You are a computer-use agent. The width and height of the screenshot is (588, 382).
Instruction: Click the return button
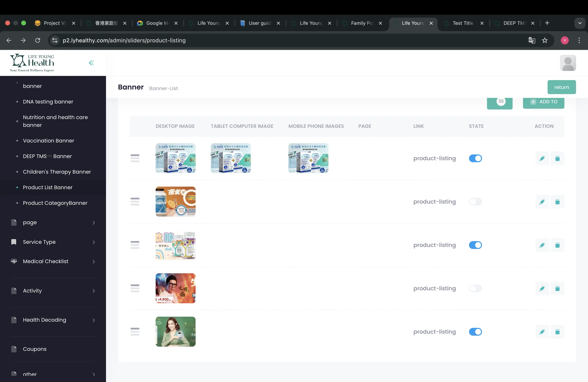point(561,87)
